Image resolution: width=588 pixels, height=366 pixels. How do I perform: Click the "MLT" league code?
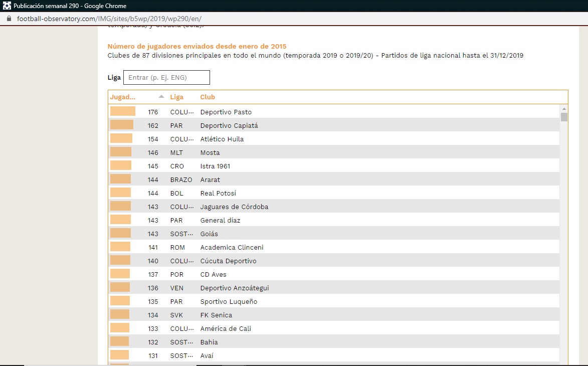(x=176, y=152)
